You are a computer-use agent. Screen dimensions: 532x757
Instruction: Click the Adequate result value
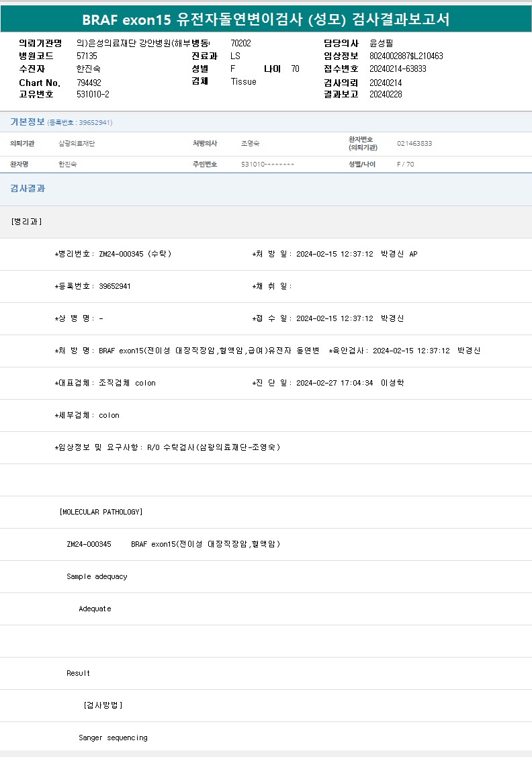coord(95,609)
